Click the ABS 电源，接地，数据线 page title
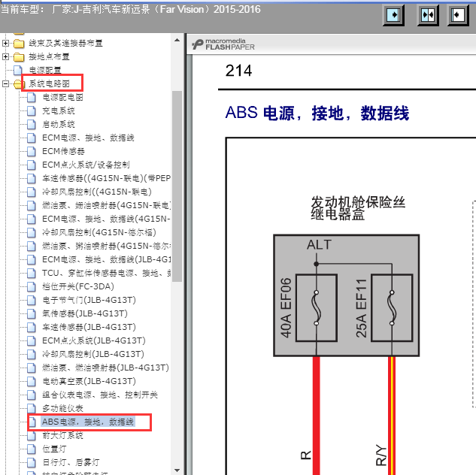This screenshot has width=476, height=475. coord(317,113)
